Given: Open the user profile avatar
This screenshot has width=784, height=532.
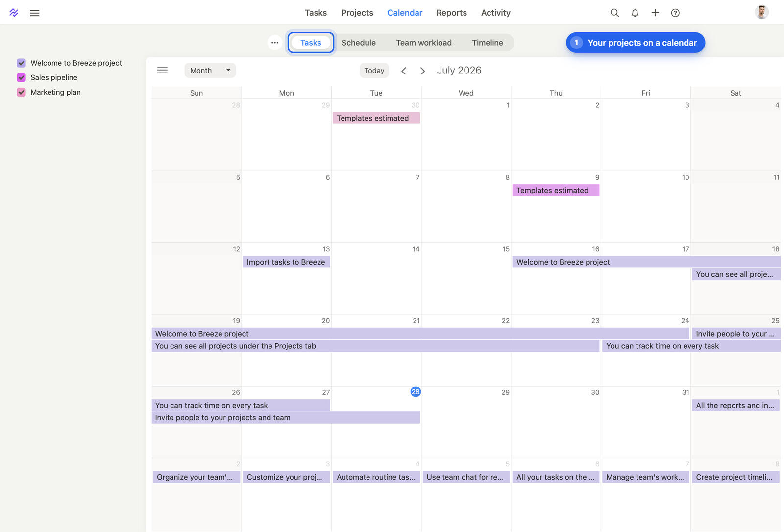Looking at the screenshot, I should 761,12.
